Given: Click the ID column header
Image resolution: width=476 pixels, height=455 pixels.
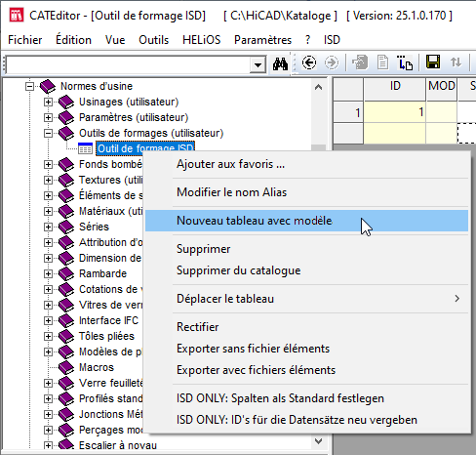Looking at the screenshot, I should [x=395, y=86].
